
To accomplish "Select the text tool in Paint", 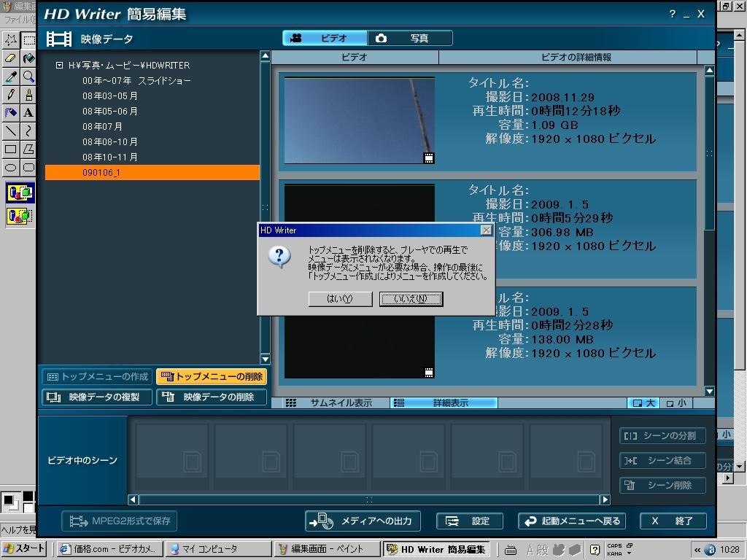I will pos(28,112).
